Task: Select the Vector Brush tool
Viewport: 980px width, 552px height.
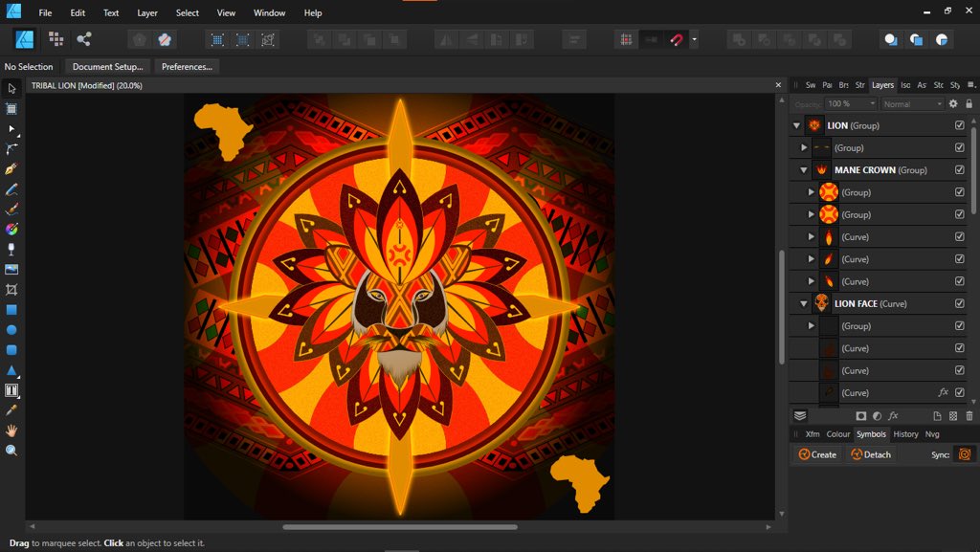Action: tap(11, 210)
